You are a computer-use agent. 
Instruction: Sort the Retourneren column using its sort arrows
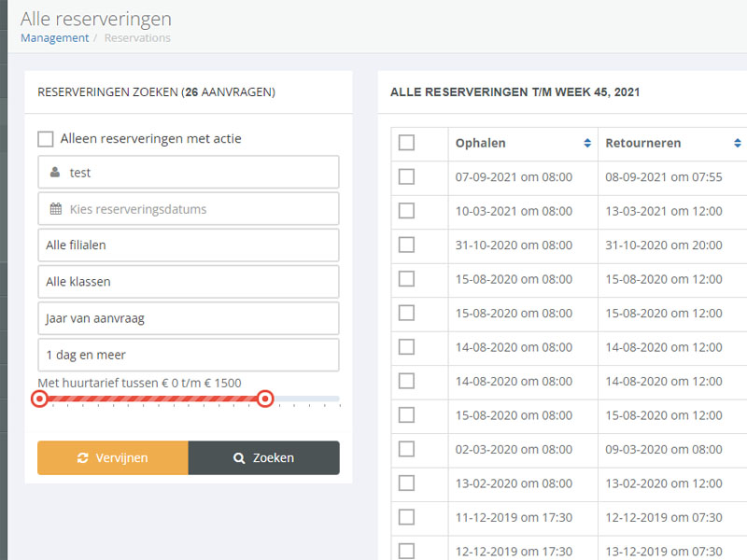coord(740,143)
